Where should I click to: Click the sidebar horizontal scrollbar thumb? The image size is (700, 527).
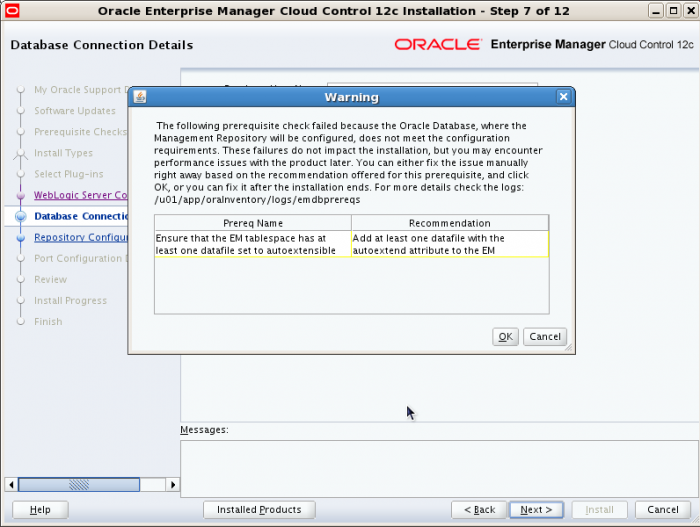pyautogui.click(x=79, y=485)
